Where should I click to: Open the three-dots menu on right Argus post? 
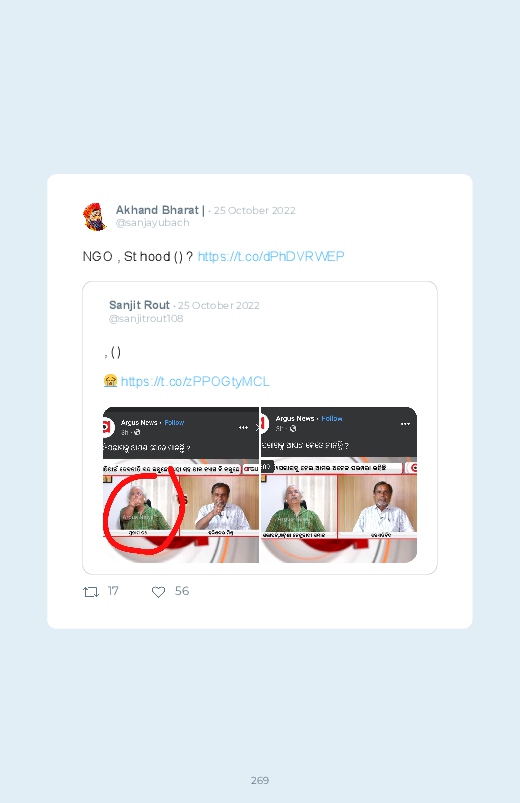pos(405,424)
